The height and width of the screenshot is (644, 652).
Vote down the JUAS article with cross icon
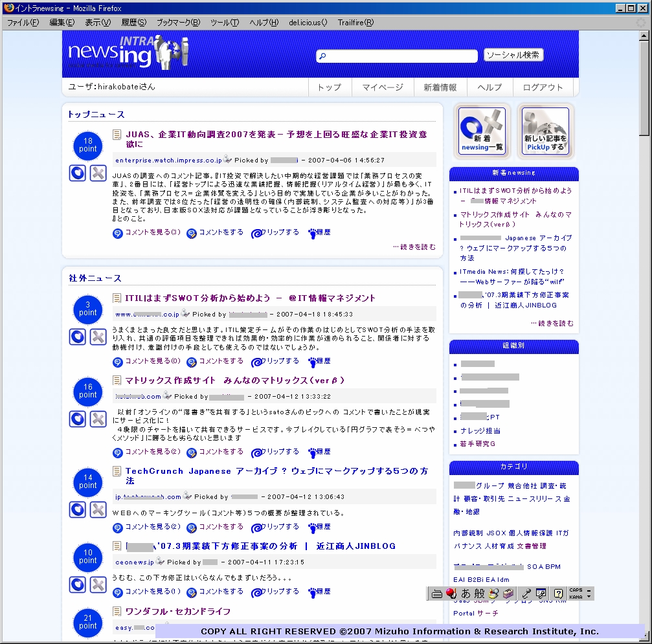(98, 173)
